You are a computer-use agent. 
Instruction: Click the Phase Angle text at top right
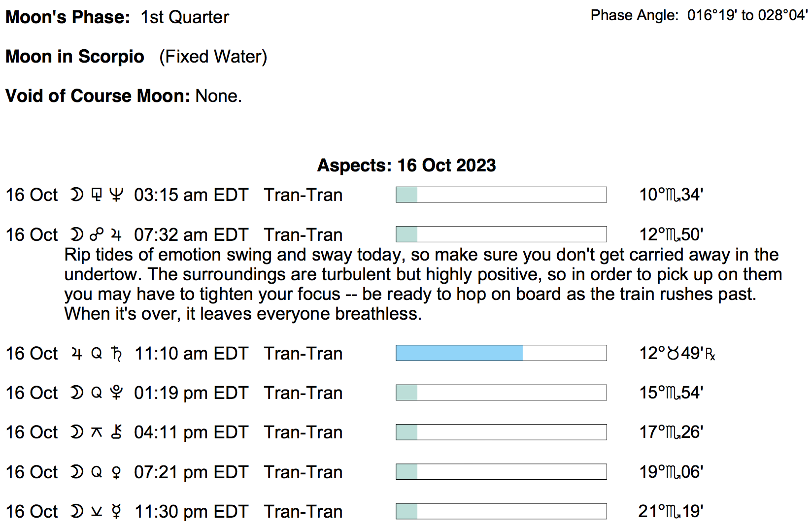(699, 16)
